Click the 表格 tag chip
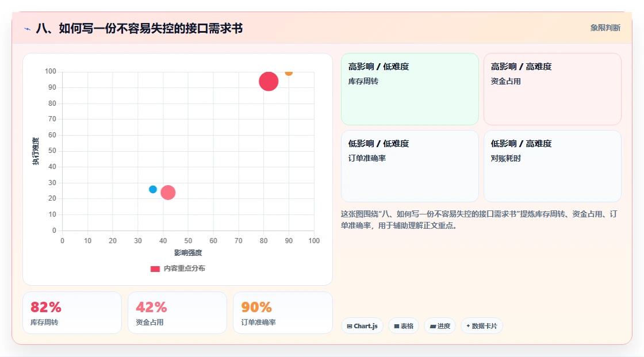Image resolution: width=644 pixels, height=357 pixels. tap(404, 326)
